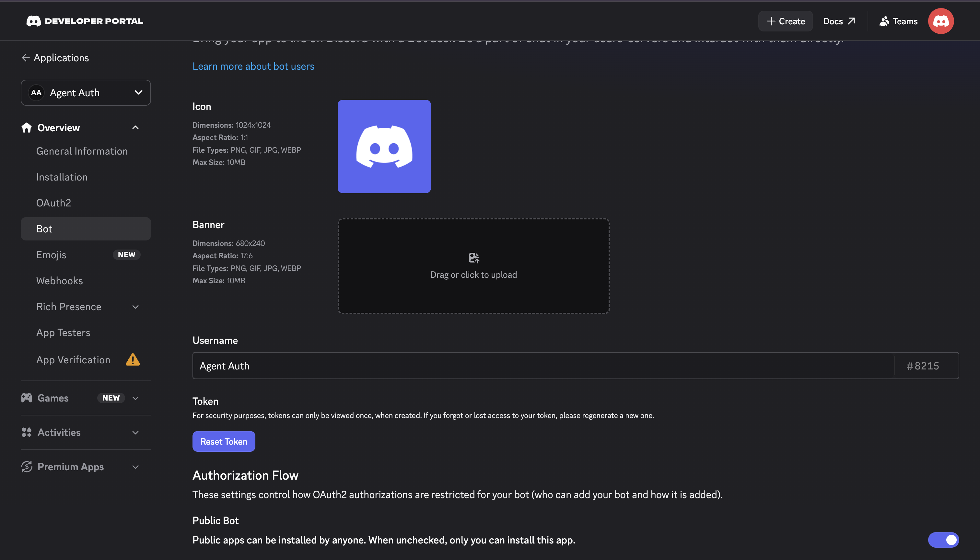The image size is (980, 560).
Task: Open the OAuth2 page
Action: [53, 203]
